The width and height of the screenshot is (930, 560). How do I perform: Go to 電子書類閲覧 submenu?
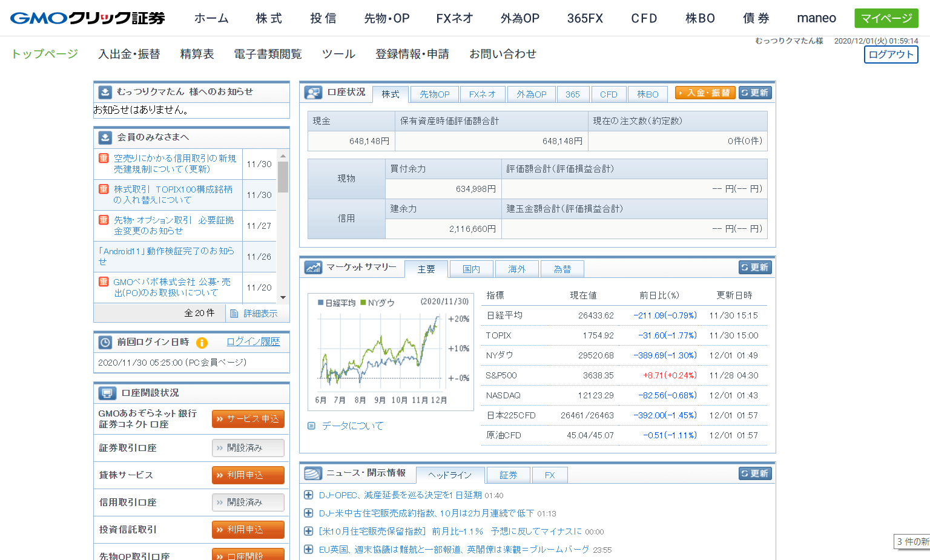click(x=268, y=54)
